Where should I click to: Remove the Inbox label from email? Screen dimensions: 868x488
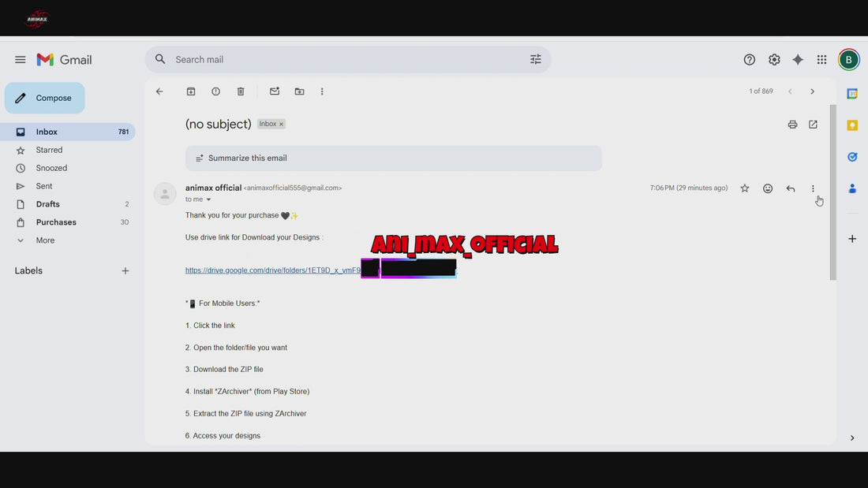(281, 125)
